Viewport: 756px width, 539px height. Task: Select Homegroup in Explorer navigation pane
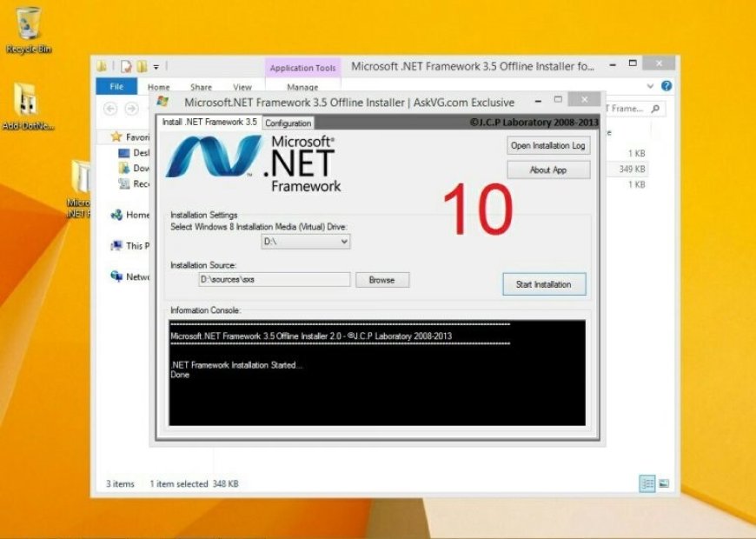point(130,216)
